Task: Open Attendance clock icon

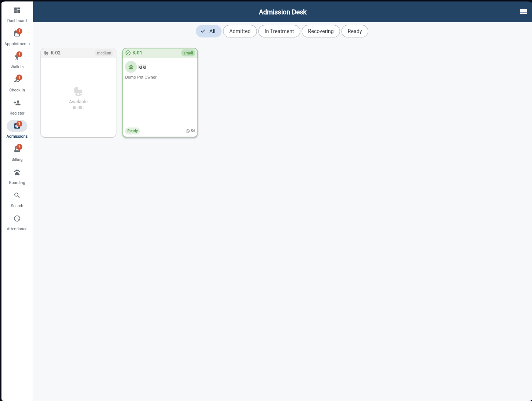Action: [17, 219]
